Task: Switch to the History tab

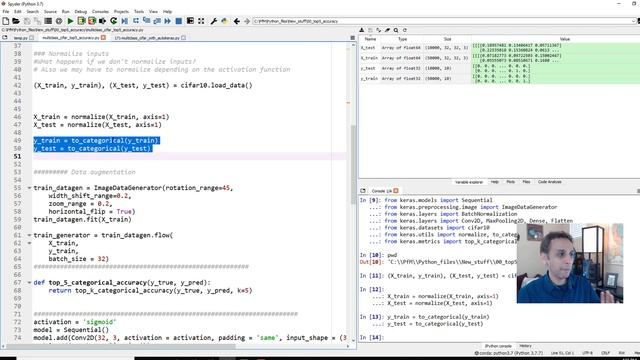Action: click(525, 346)
